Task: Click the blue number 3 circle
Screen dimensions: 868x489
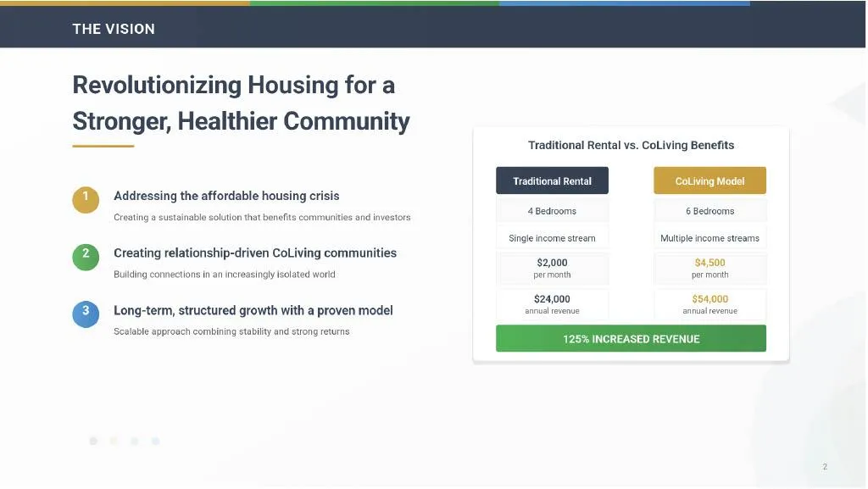Action: (x=86, y=314)
